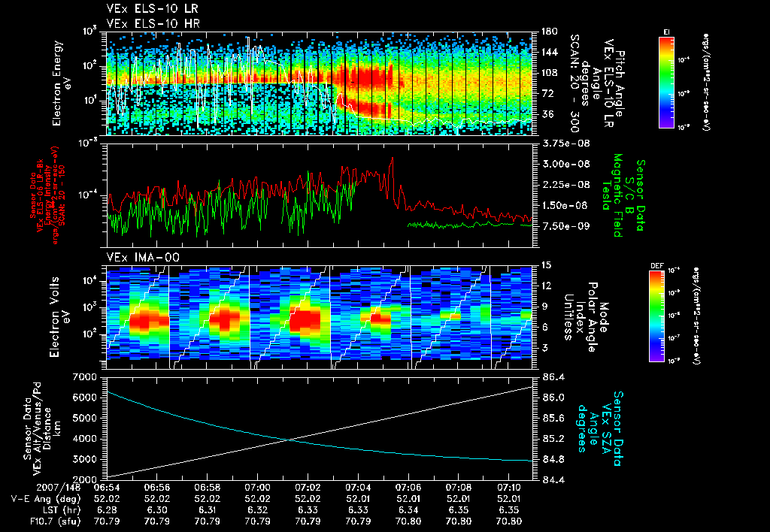This screenshot has width=770, height=532.
Task: Click the 06:54 time axis label
Action: click(106, 488)
